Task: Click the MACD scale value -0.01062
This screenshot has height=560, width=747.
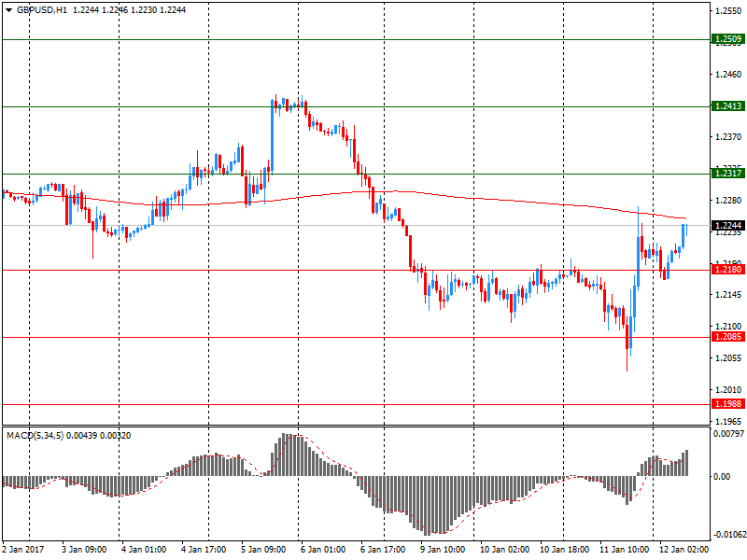Action: click(x=730, y=534)
